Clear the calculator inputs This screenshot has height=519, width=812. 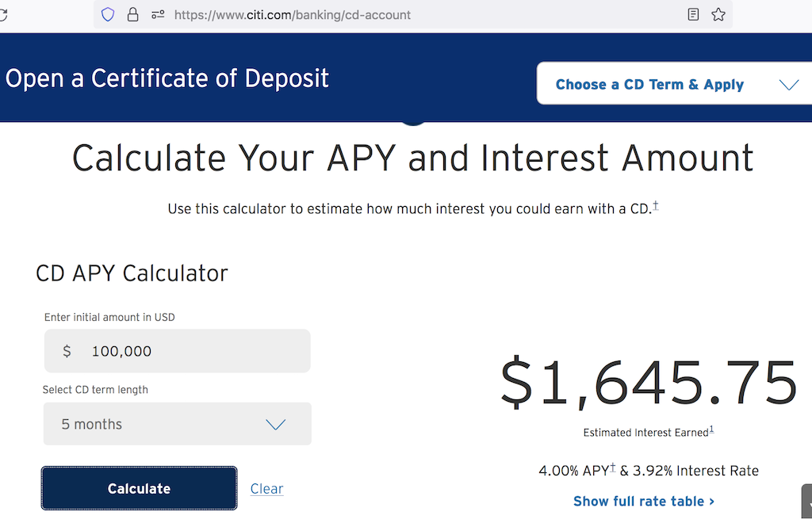click(266, 488)
